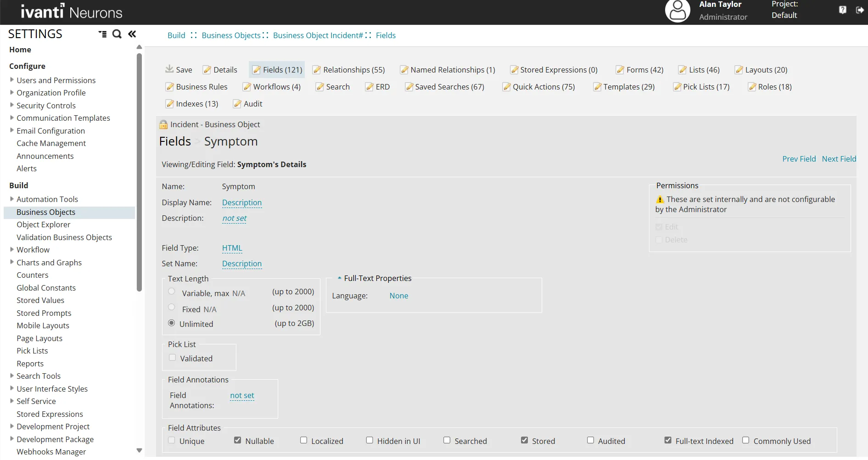Image resolution: width=868 pixels, height=460 pixels.
Task: Open Cache Management in the sidebar
Action: pos(51,143)
